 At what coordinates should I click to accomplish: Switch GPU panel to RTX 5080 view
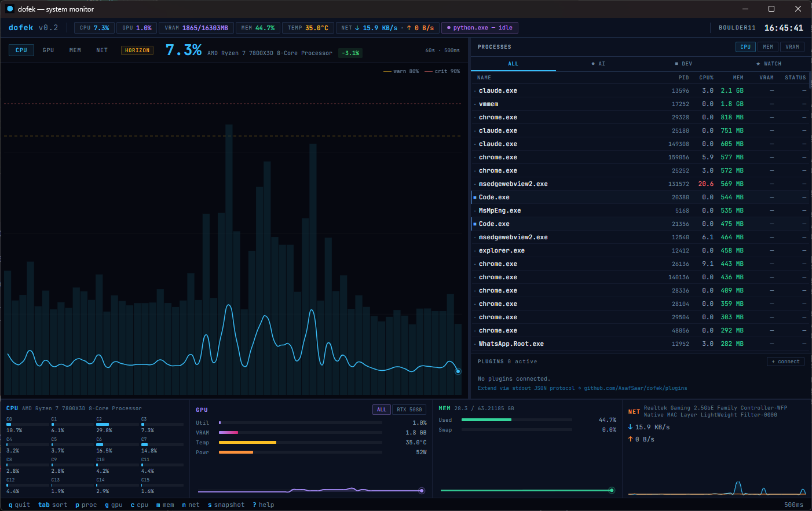(x=409, y=410)
